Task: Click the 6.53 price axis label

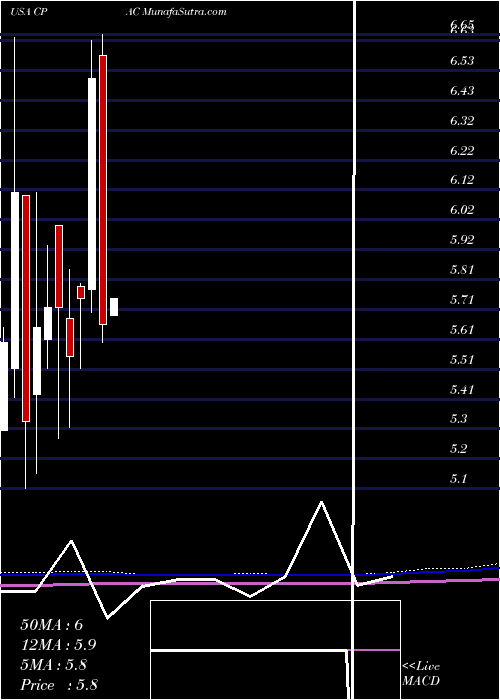Action: click(x=462, y=61)
